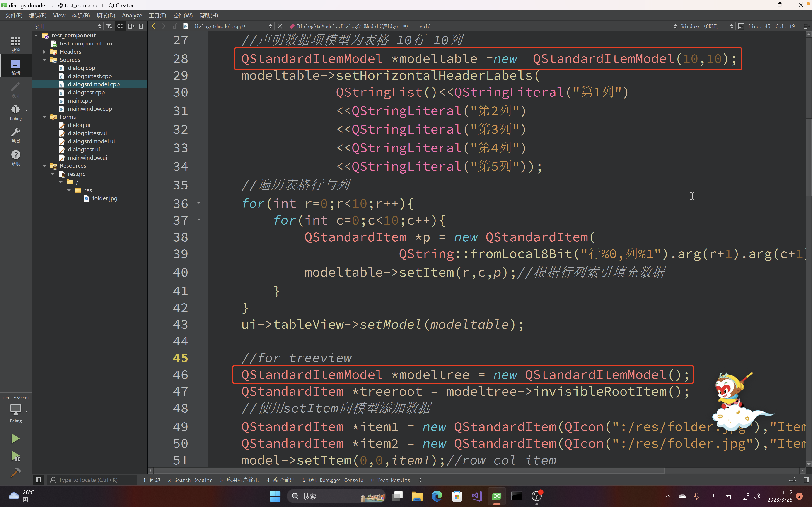Click the green Run button
812x507 pixels.
pos(15,438)
